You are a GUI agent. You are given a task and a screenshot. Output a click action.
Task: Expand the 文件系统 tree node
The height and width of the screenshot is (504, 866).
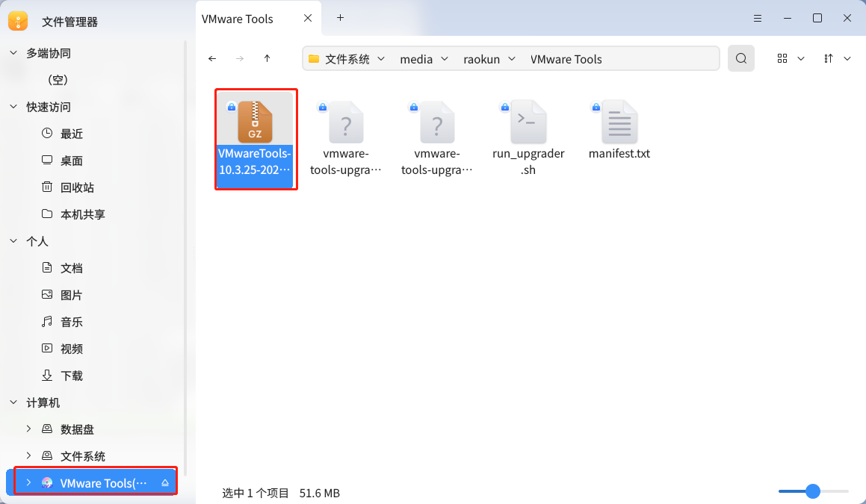[x=28, y=456]
